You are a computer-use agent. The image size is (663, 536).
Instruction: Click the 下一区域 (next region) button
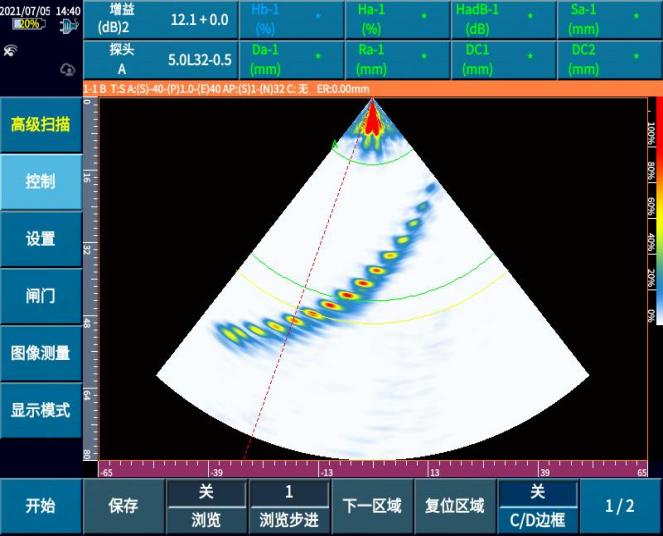pos(371,506)
